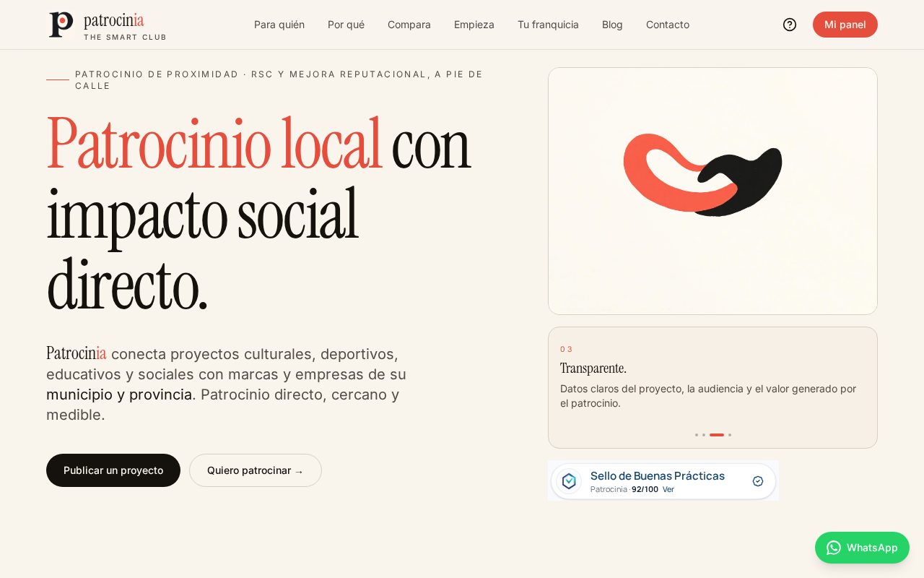924x578 pixels.
Task: Click the Patrocinio local headline text
Action: tap(214, 143)
